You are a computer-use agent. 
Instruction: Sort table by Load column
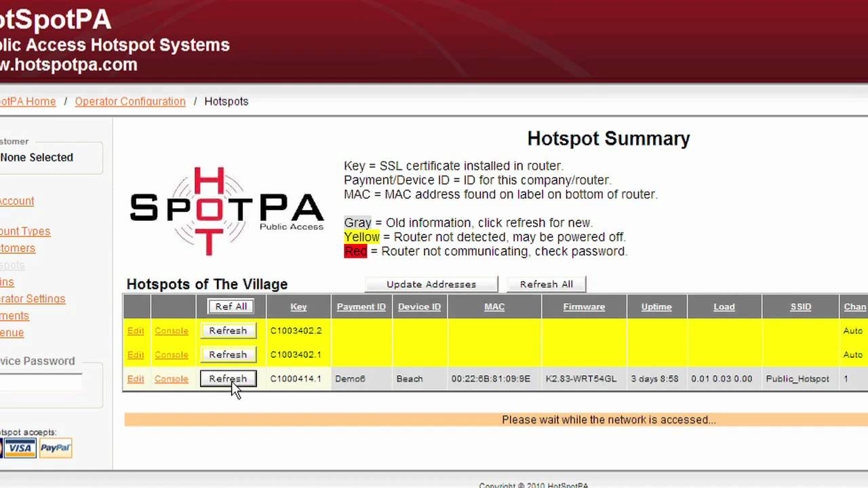click(724, 306)
